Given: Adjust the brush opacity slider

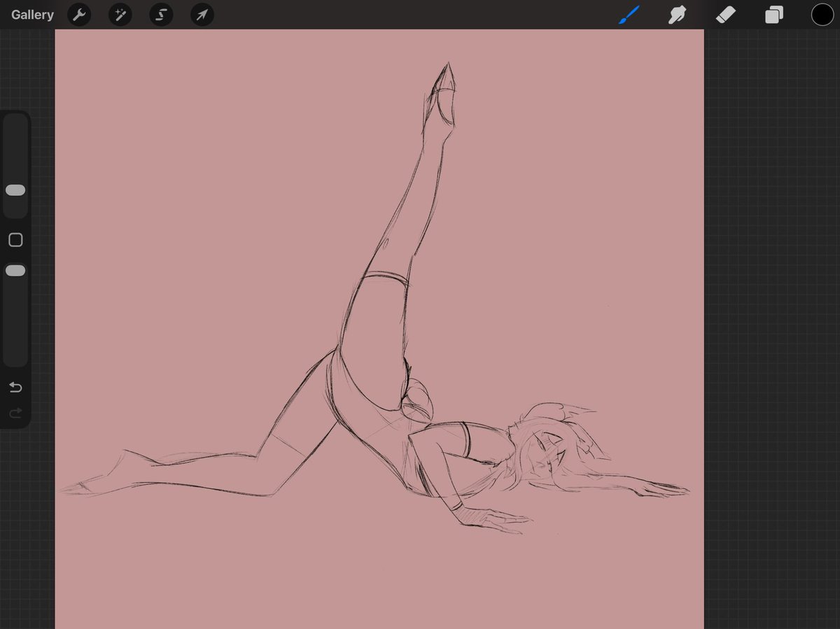Looking at the screenshot, I should 15,270.
